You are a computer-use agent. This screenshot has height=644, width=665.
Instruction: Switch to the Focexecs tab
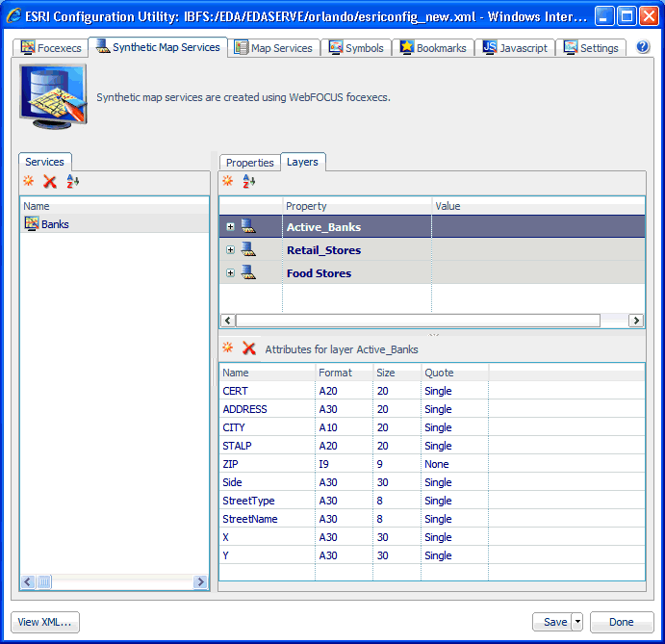[50, 47]
